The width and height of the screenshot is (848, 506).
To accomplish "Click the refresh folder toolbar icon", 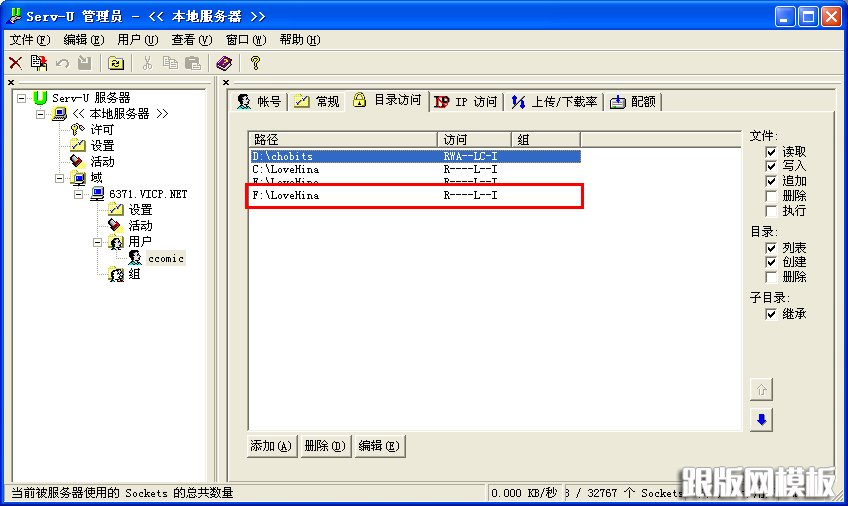I will click(116, 63).
